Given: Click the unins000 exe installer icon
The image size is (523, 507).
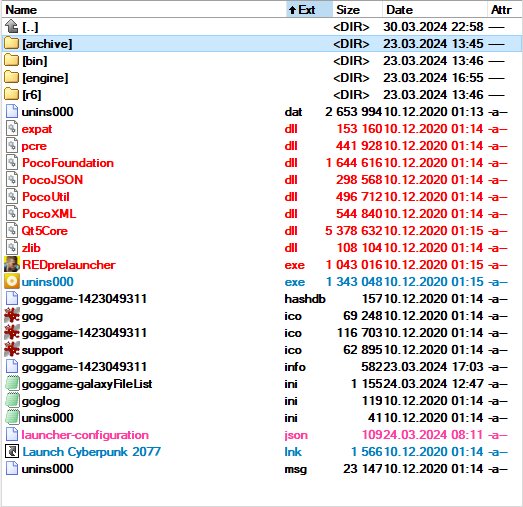Looking at the screenshot, I should click(12, 282).
